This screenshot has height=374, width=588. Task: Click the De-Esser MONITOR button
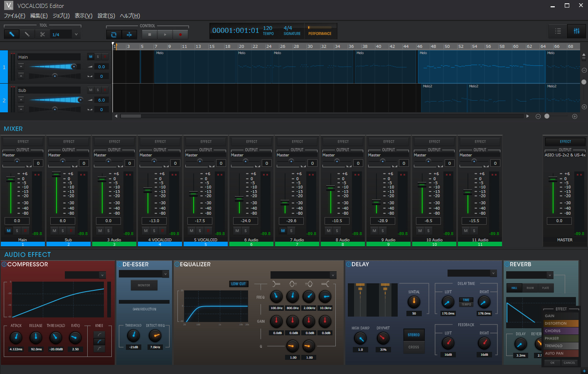(144, 285)
